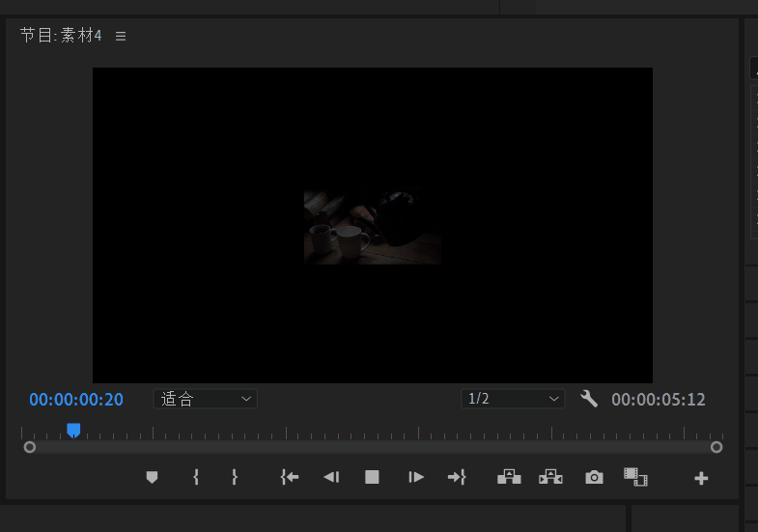Image resolution: width=758 pixels, height=532 pixels.
Task: Click the Add Marker button
Action: (152, 477)
